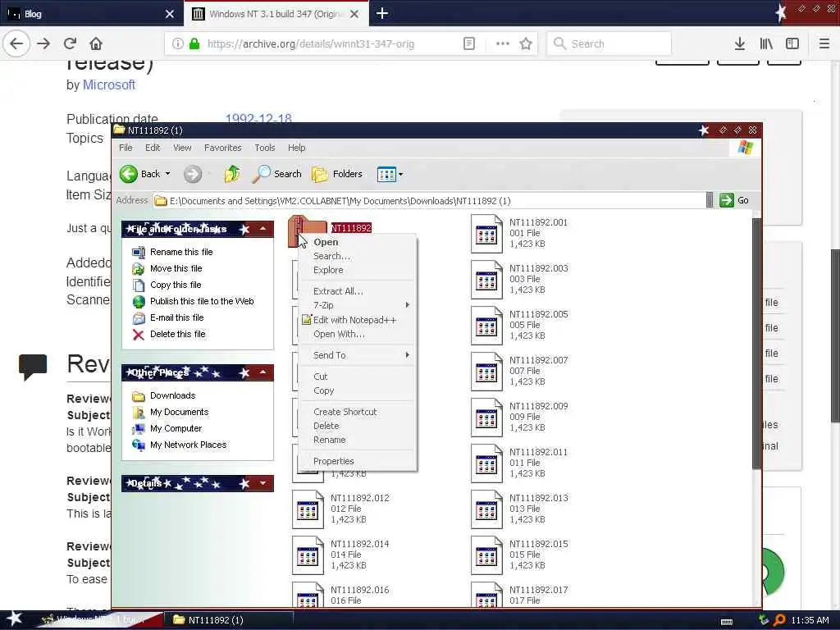The height and width of the screenshot is (630, 840).
Task: Click Publish this file to the Web
Action: (x=202, y=301)
